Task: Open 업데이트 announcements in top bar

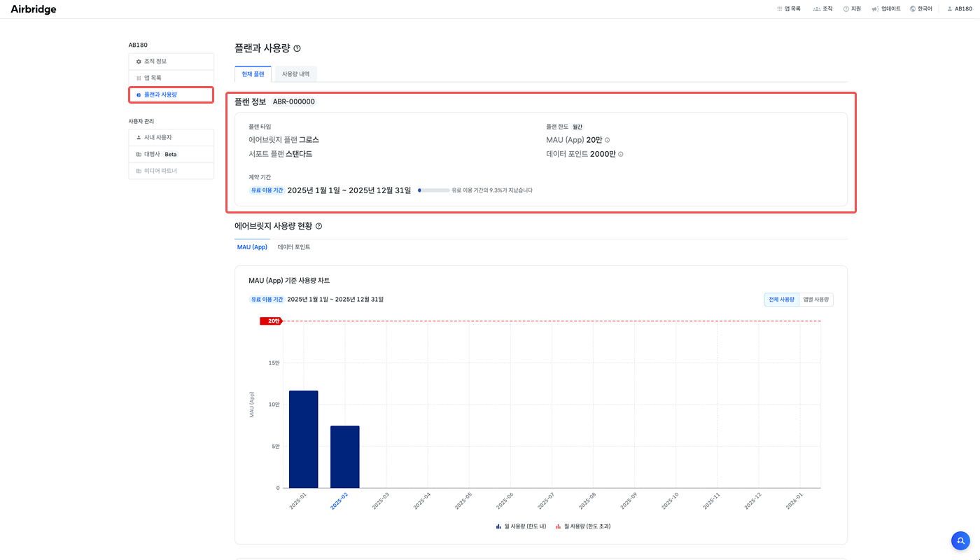Action: [x=886, y=9]
